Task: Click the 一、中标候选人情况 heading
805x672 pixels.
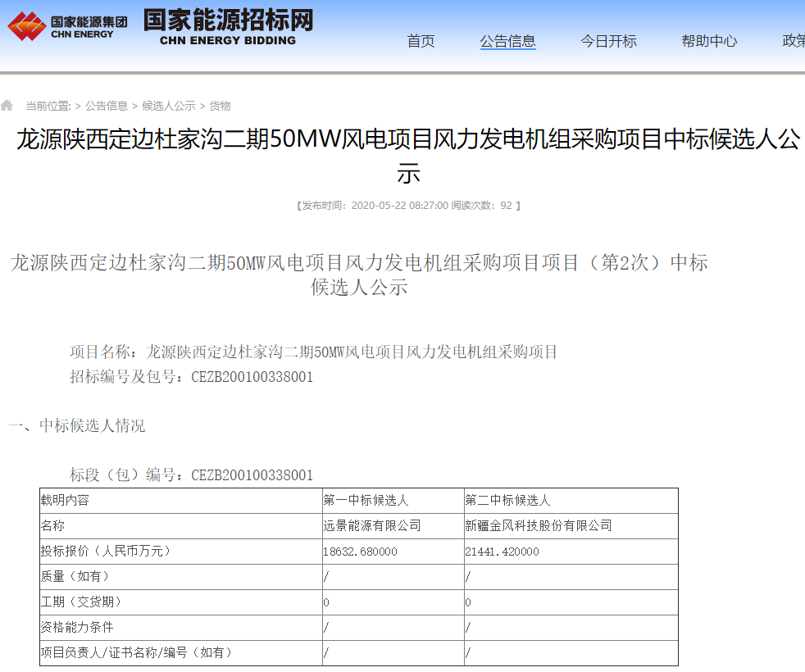Action: coord(77,425)
